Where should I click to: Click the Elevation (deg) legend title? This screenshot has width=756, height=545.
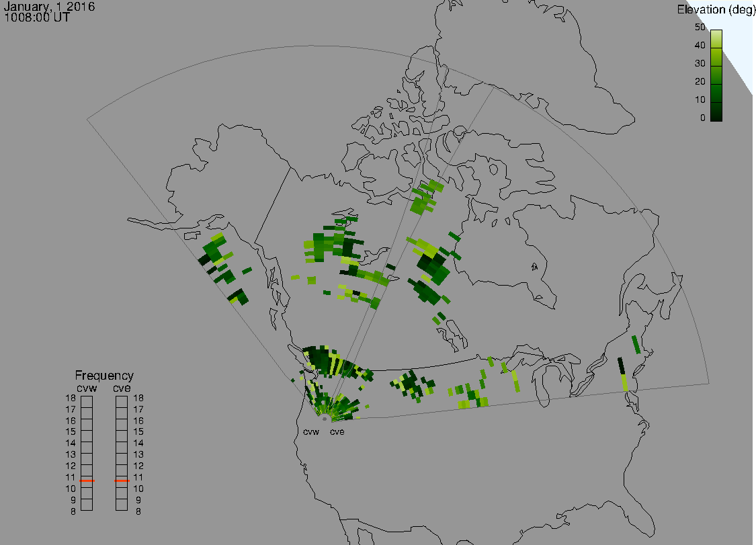(x=716, y=9)
